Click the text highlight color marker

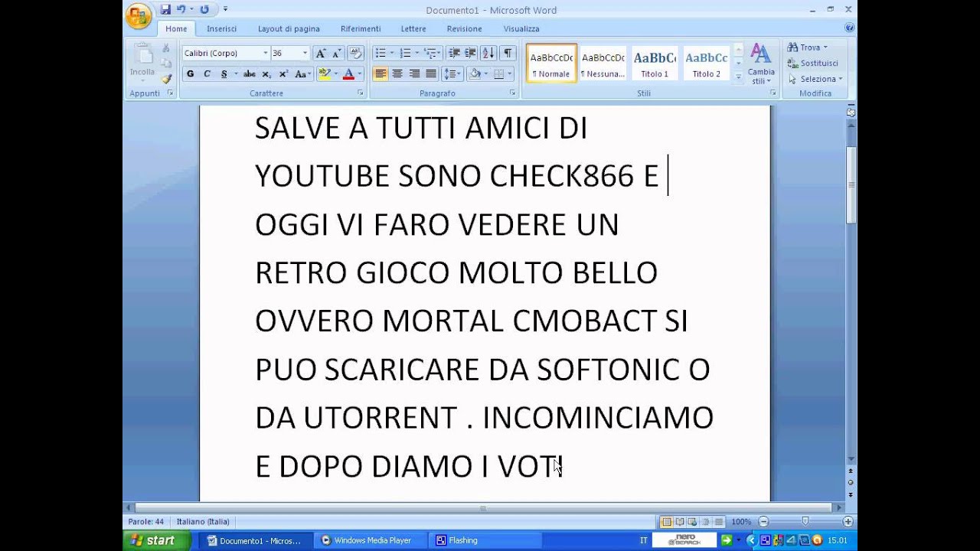[x=324, y=74]
